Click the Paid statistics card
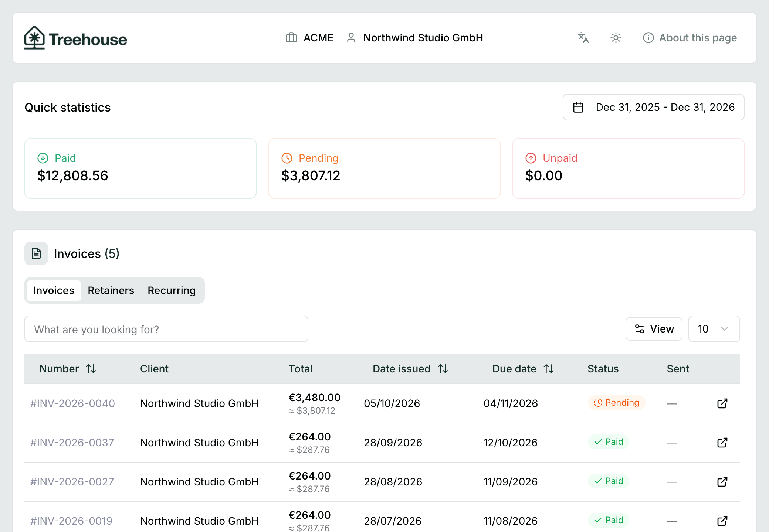The width and height of the screenshot is (769, 532). [x=140, y=168]
